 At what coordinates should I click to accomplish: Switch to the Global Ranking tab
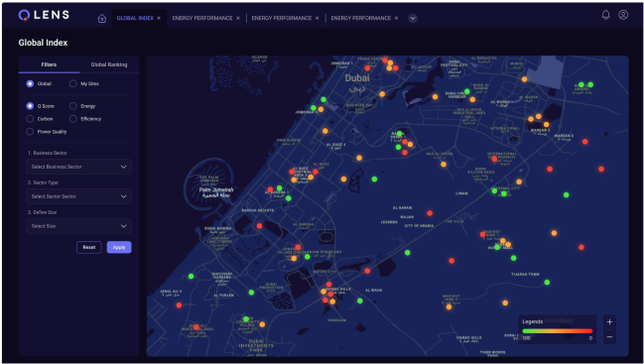(x=109, y=64)
